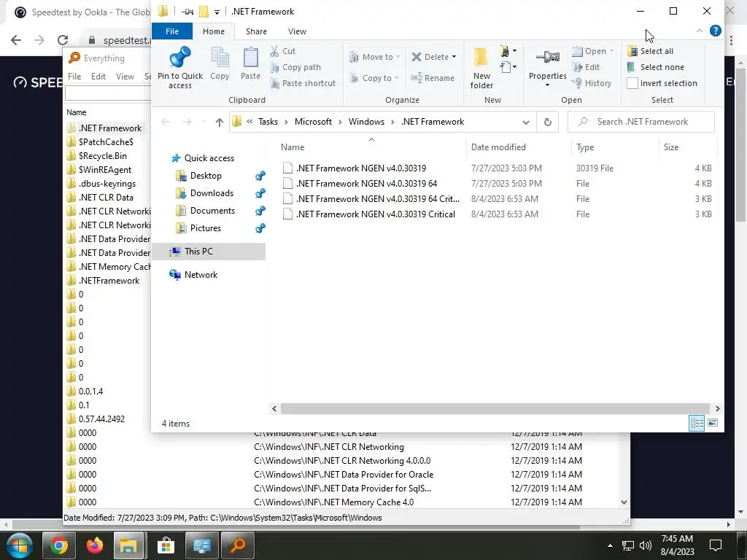Open Microsoft Store taskbar icon
The width and height of the screenshot is (747, 560).
pos(166,545)
